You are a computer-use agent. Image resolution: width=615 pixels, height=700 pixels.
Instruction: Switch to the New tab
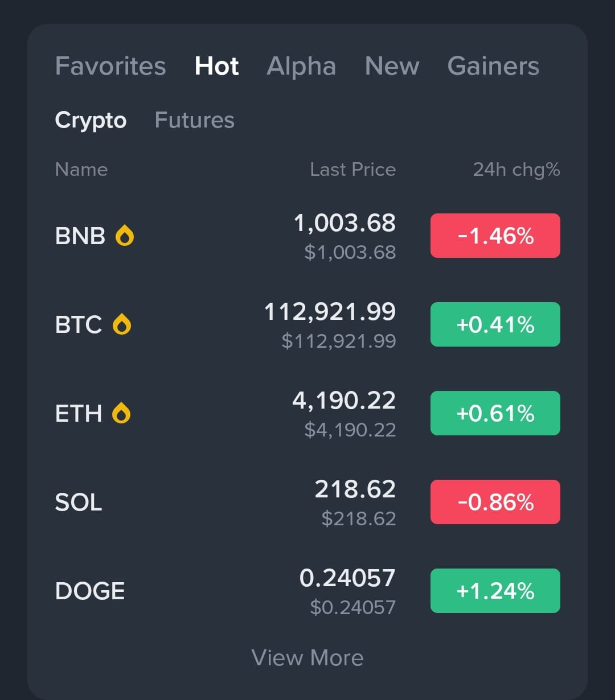pos(392,66)
